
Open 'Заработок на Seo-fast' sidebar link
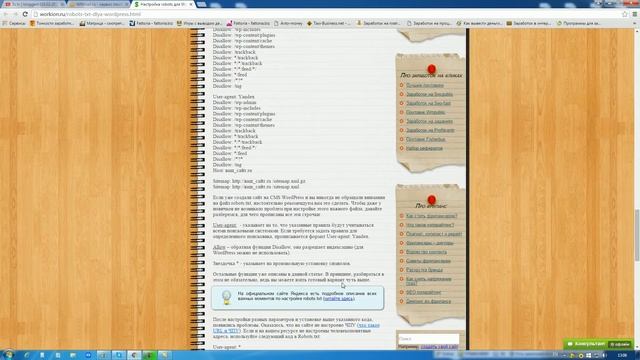(x=428, y=103)
